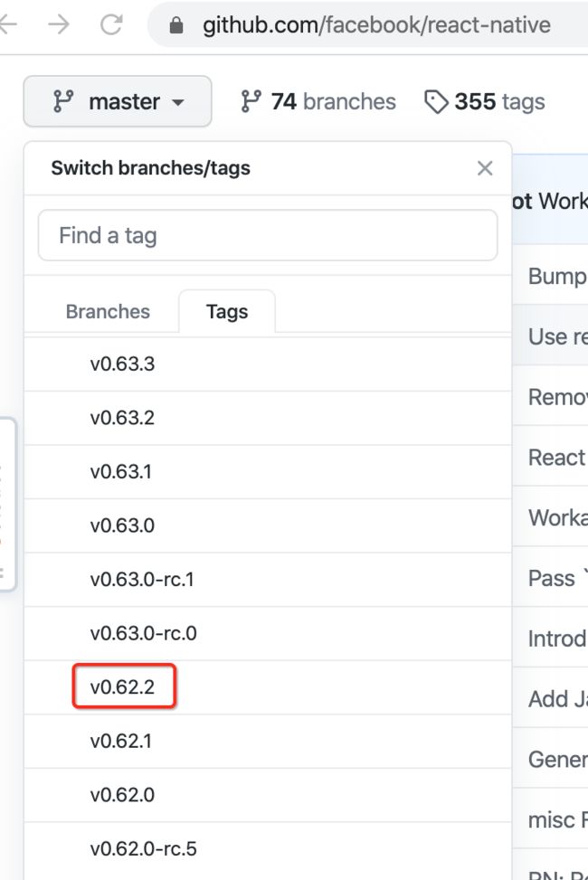Open the commit starting with Introd
588x880 pixels.
pyautogui.click(x=557, y=639)
